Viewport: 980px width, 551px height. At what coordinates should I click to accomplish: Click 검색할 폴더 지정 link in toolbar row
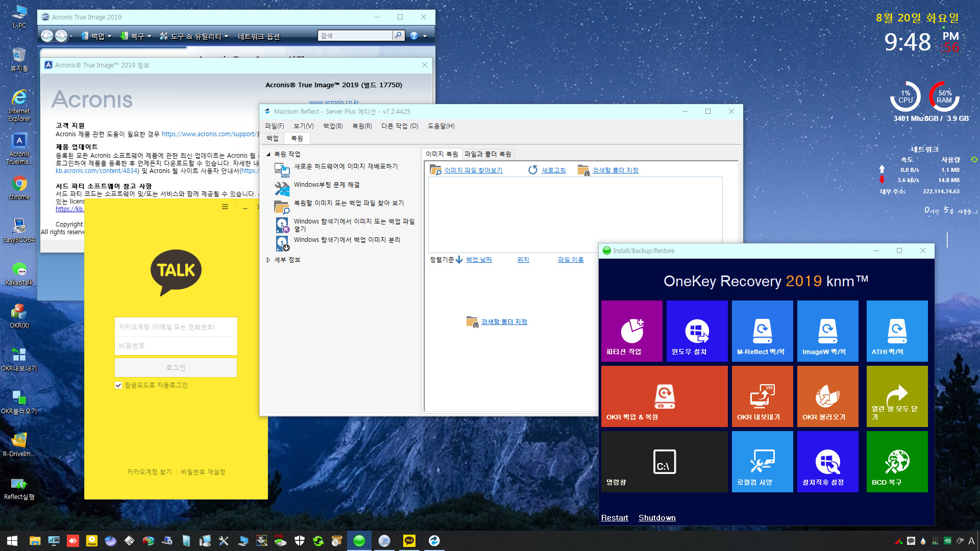tap(615, 170)
